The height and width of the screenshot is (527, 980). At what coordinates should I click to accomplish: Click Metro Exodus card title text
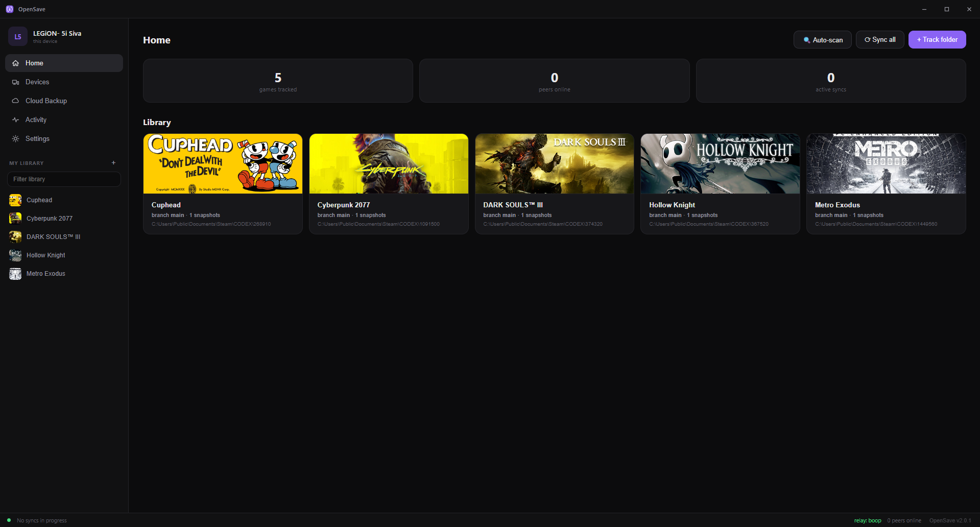point(838,205)
